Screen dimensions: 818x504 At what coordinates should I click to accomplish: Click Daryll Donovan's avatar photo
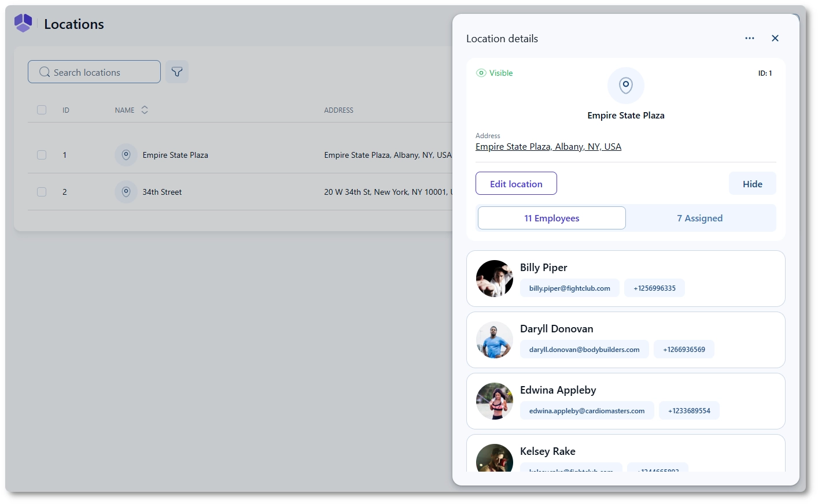pyautogui.click(x=495, y=340)
